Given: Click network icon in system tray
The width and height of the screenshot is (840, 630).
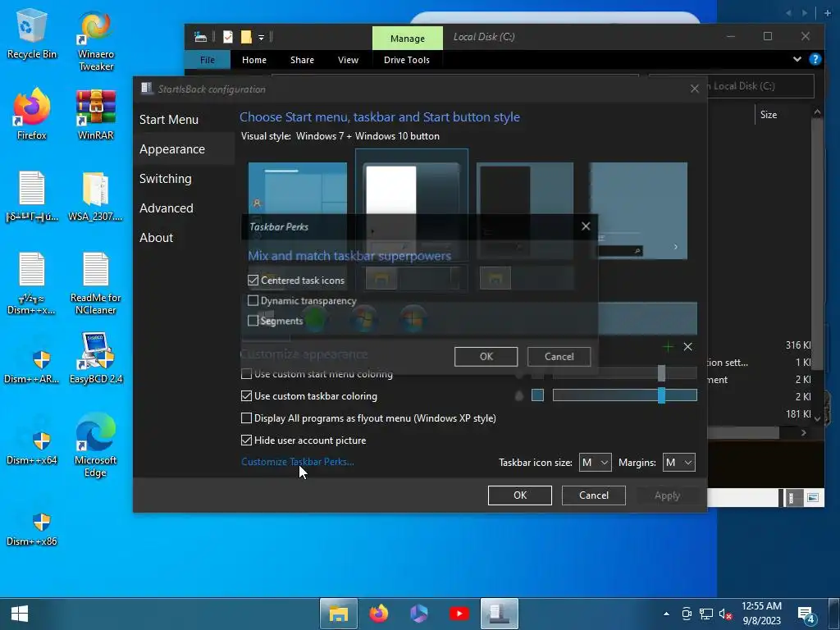Looking at the screenshot, I should tap(706, 614).
